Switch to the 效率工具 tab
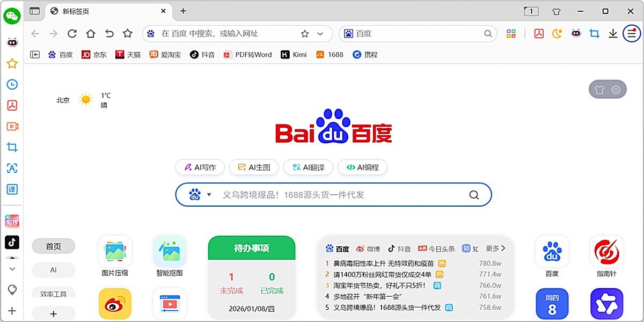The height and width of the screenshot is (322, 644). [x=54, y=294]
